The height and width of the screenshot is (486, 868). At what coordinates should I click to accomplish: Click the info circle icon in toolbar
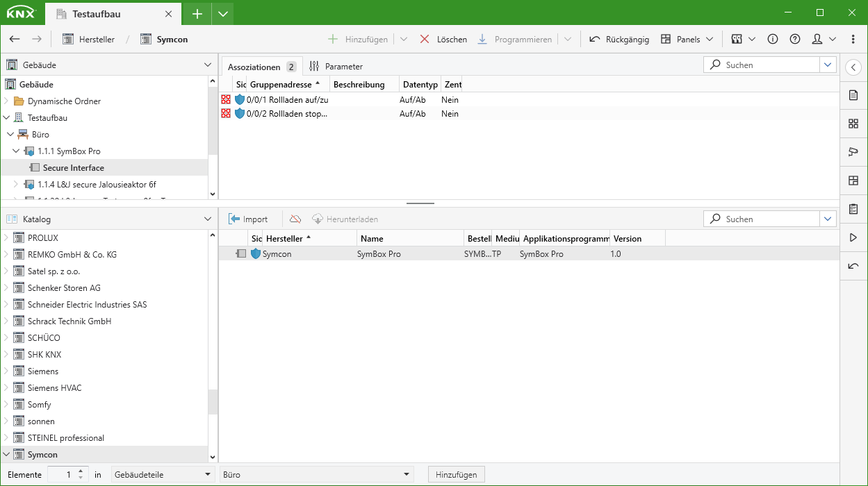(772, 39)
